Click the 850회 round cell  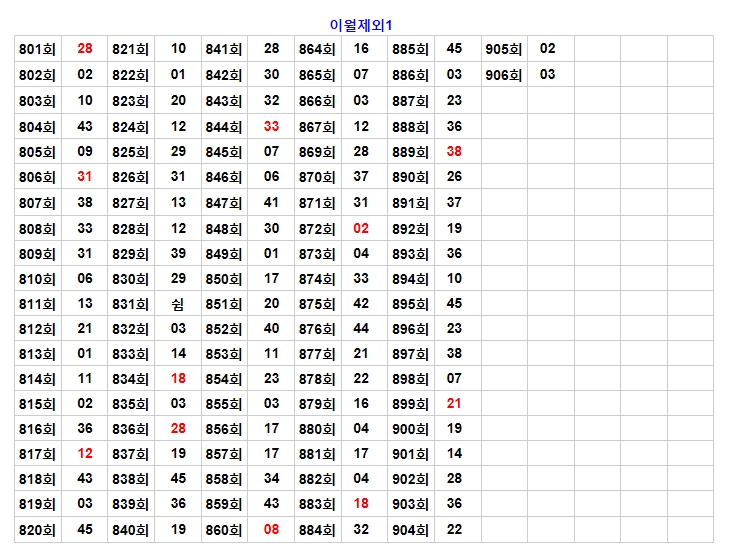point(224,279)
